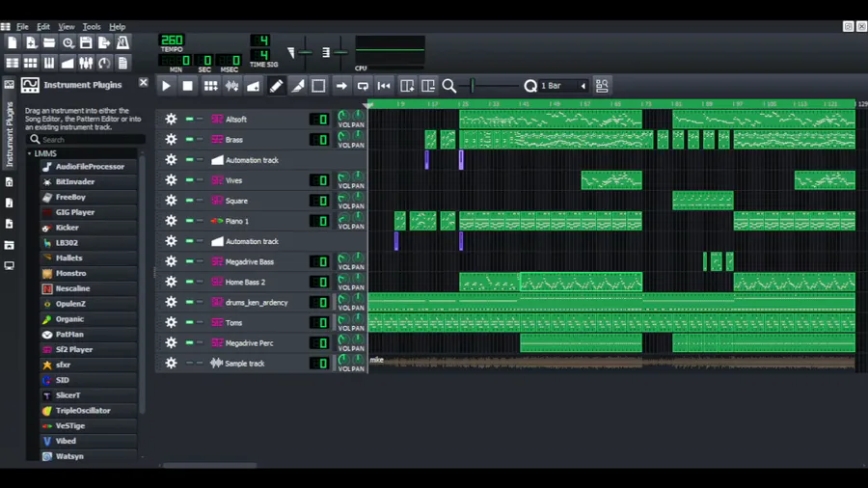The height and width of the screenshot is (488, 868).
Task: Open Piano 1 track gear menu
Action: [x=171, y=221]
